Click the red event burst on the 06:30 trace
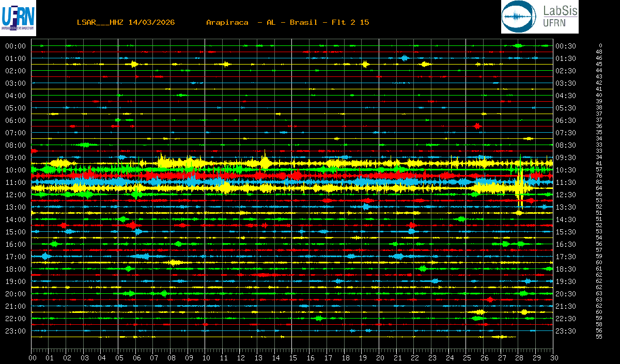620x364 pixels. tap(477, 126)
